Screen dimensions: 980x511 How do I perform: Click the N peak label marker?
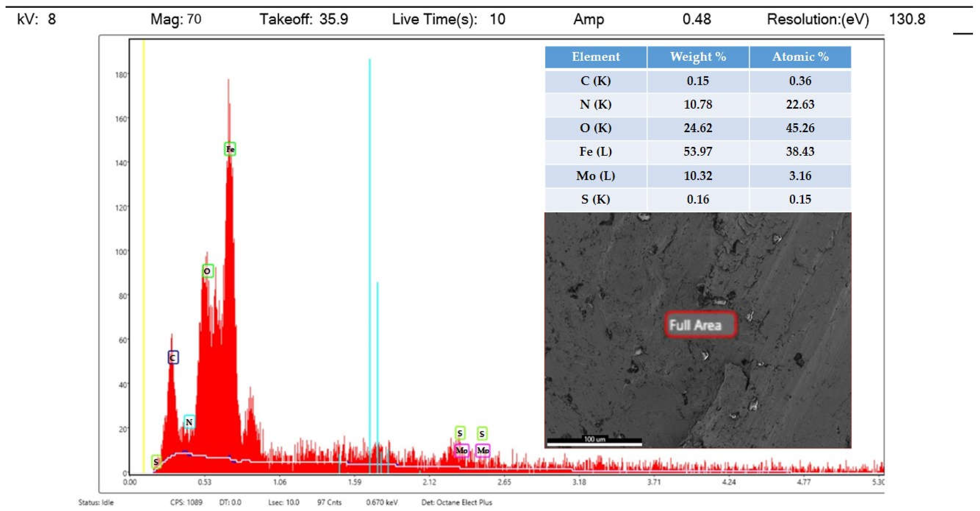pos(189,422)
